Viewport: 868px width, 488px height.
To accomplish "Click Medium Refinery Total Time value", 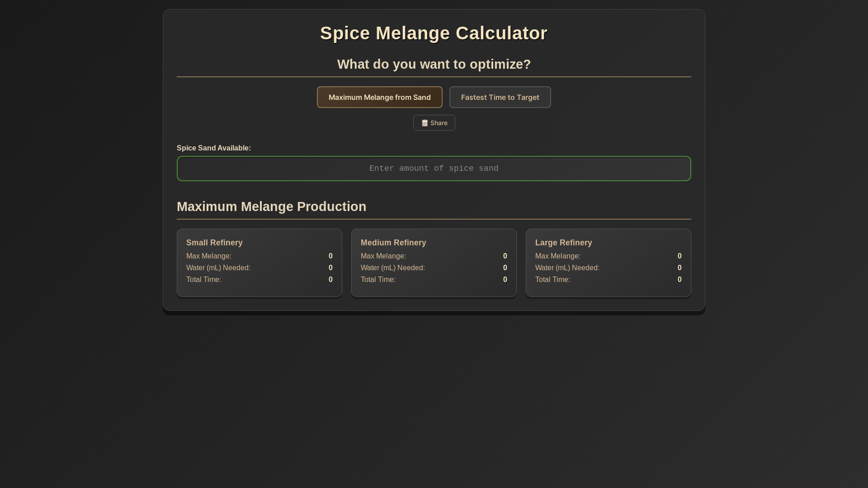I will click(505, 280).
